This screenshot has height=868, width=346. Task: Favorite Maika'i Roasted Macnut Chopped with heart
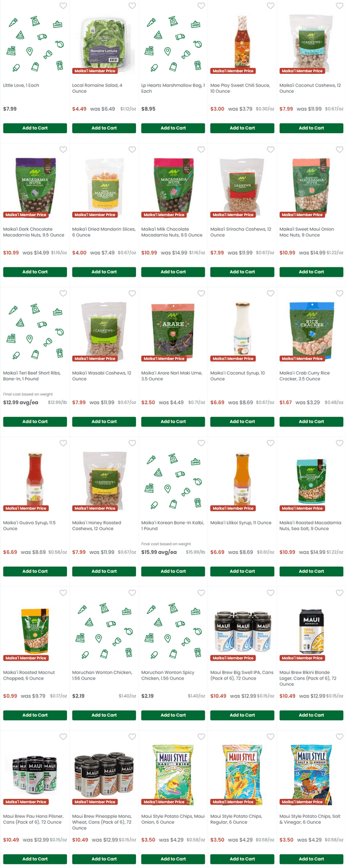63,593
